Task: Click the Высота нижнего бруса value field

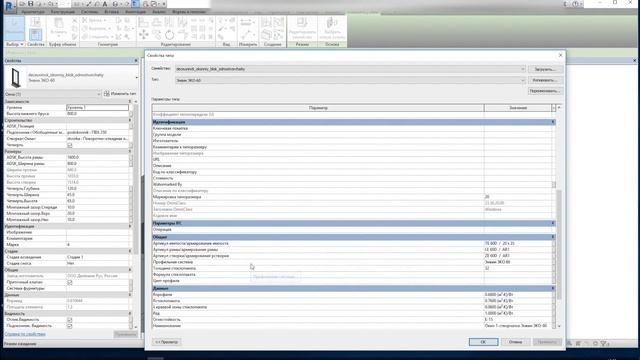Action: [97, 113]
